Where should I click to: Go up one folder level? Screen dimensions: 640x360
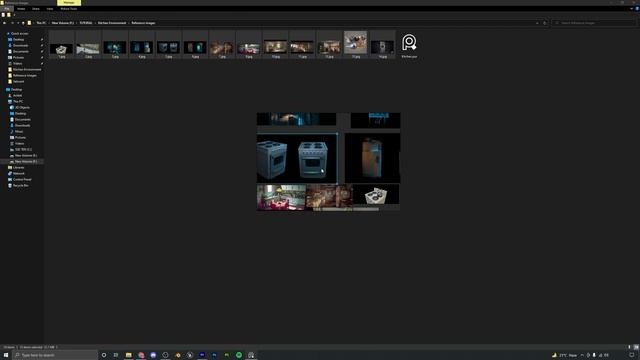click(23, 23)
